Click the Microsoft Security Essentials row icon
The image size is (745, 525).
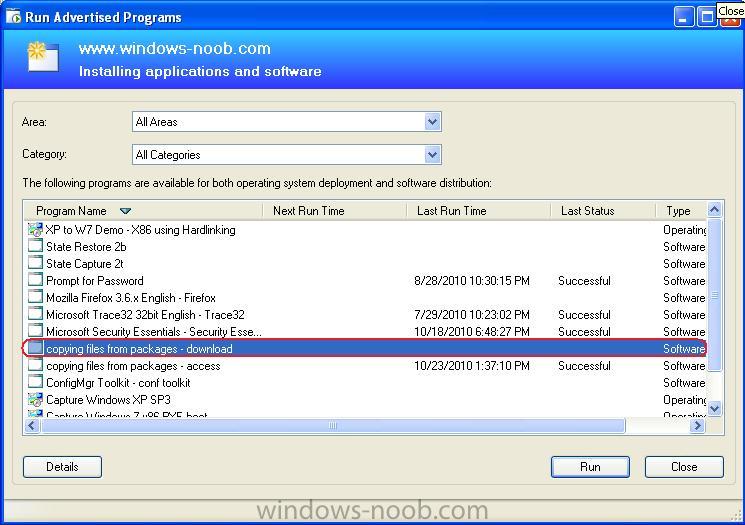coord(35,331)
